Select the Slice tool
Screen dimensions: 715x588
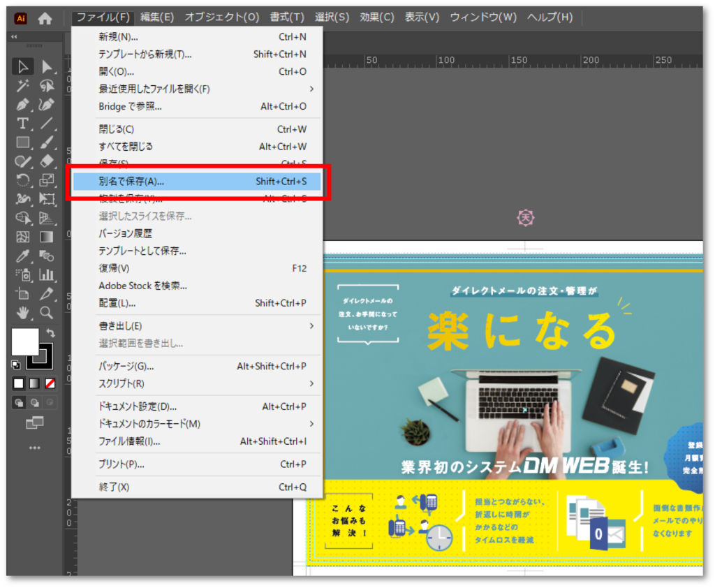click(x=47, y=294)
